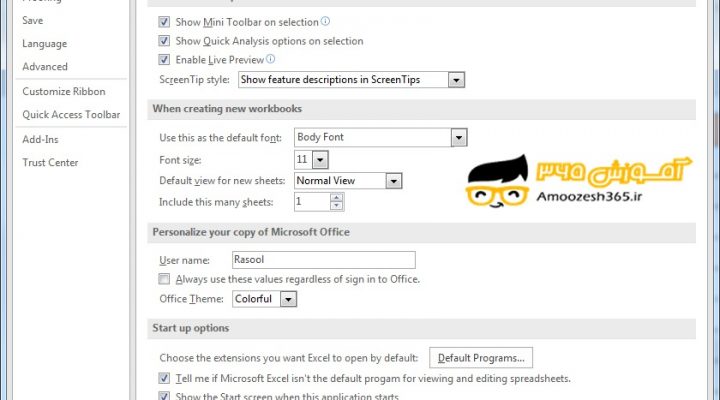The width and height of the screenshot is (720, 400).
Task: Open the default font Body Font dropdown
Action: [x=459, y=137]
